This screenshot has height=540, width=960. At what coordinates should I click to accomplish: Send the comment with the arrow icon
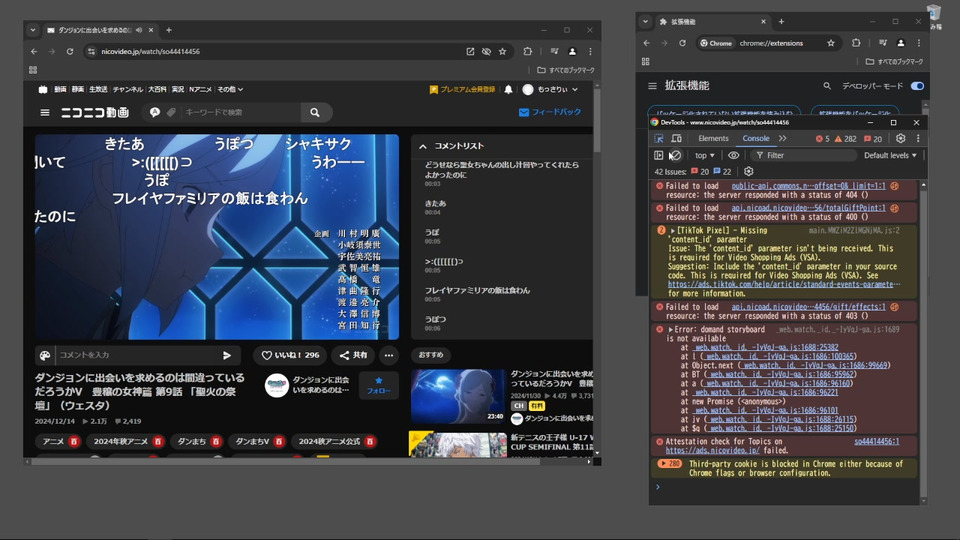point(227,355)
